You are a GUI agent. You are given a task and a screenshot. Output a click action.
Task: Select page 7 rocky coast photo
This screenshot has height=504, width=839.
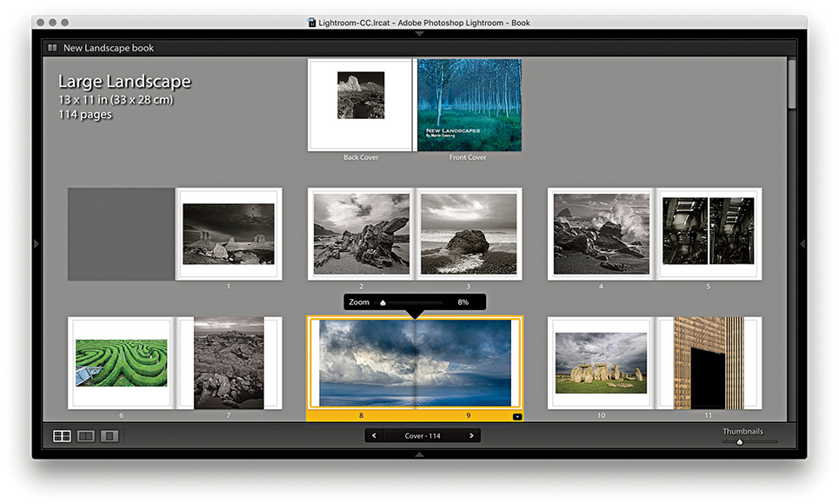[x=229, y=362]
